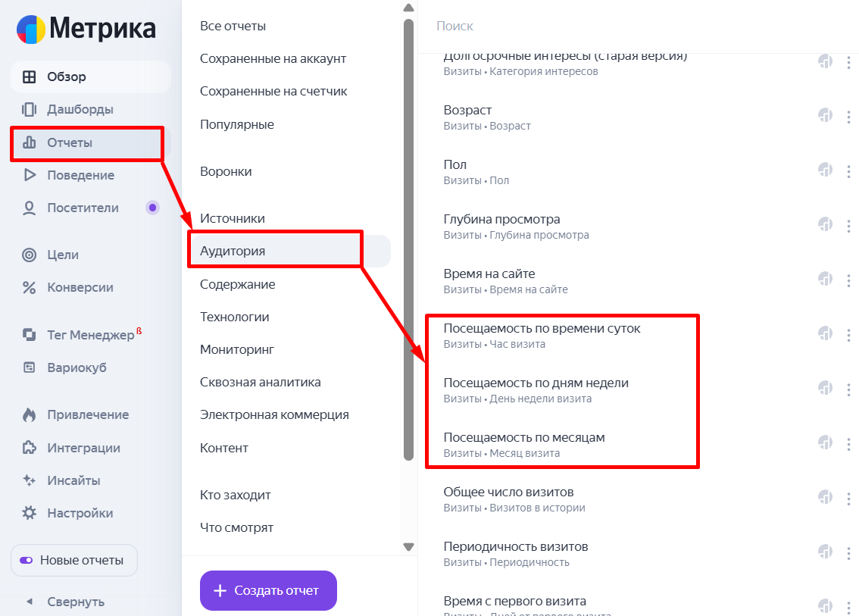Screen dimensions: 859x616
Task: Open Цели target icon
Action: pyautogui.click(x=30, y=255)
